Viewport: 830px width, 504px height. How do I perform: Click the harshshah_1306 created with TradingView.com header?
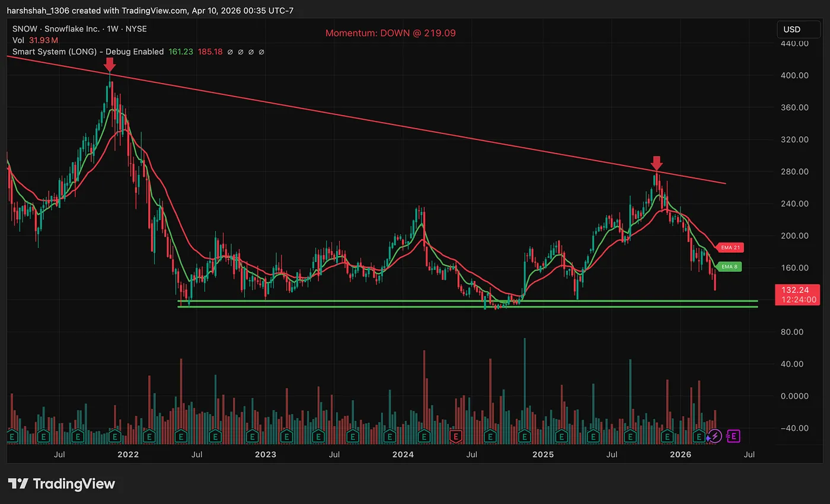click(150, 10)
